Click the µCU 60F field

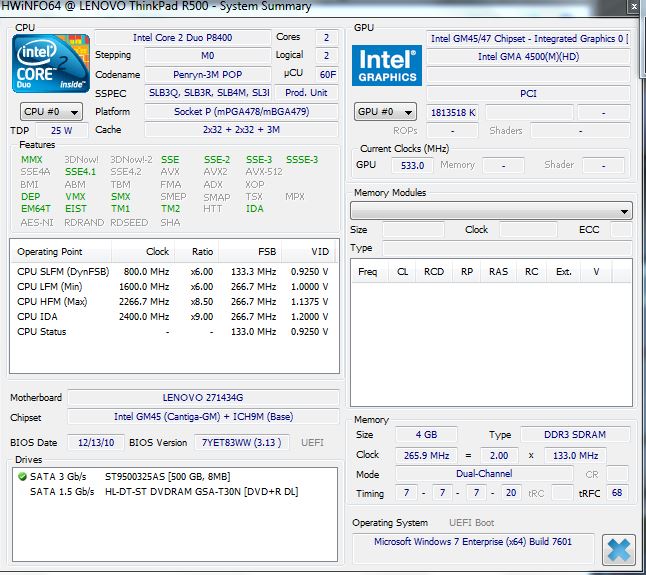coord(327,75)
